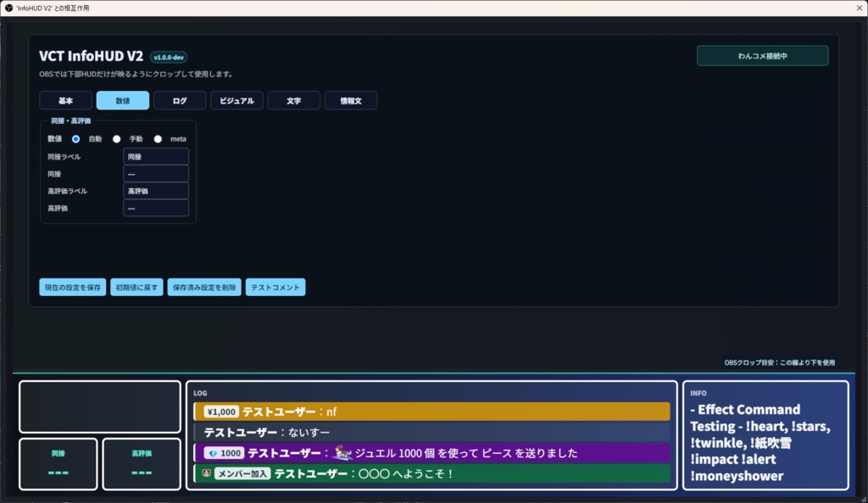Click the gift sticker icon in purple row
This screenshot has height=503, width=868.
[x=342, y=453]
